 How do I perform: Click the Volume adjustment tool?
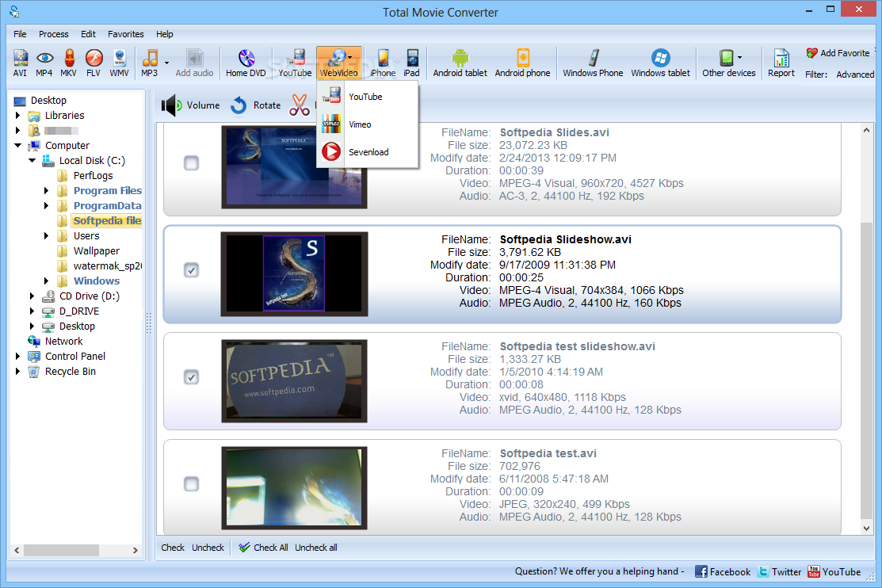[191, 105]
